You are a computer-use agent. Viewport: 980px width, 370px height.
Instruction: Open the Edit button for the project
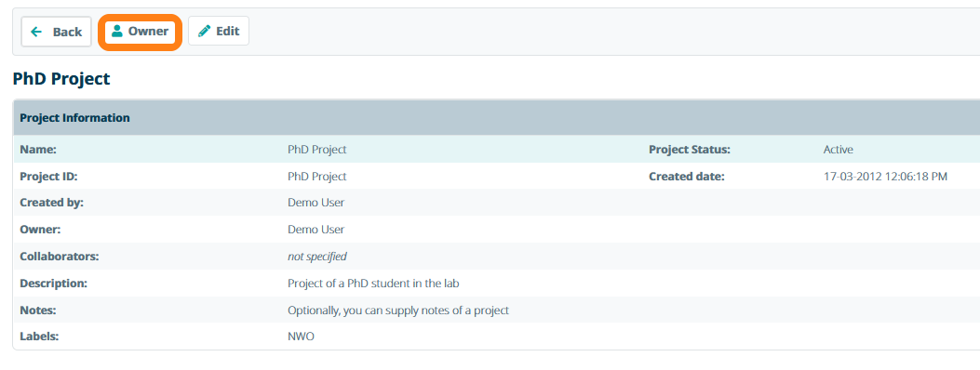[x=219, y=32]
